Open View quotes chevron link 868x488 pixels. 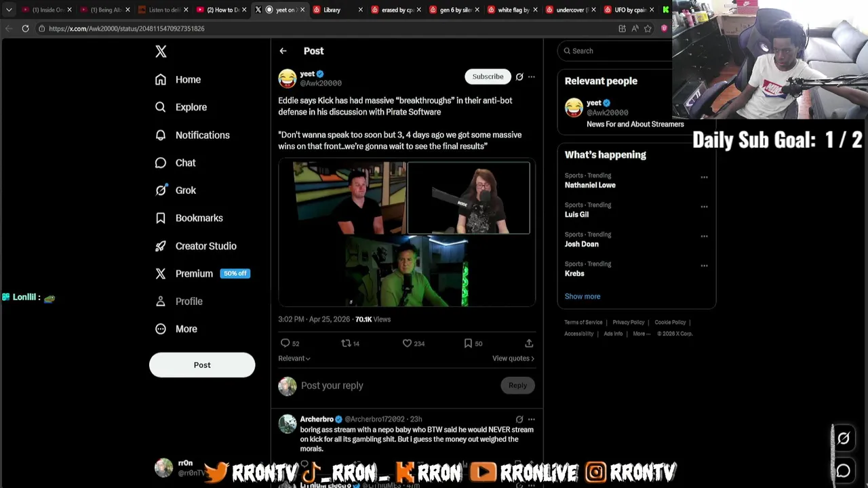click(x=513, y=359)
